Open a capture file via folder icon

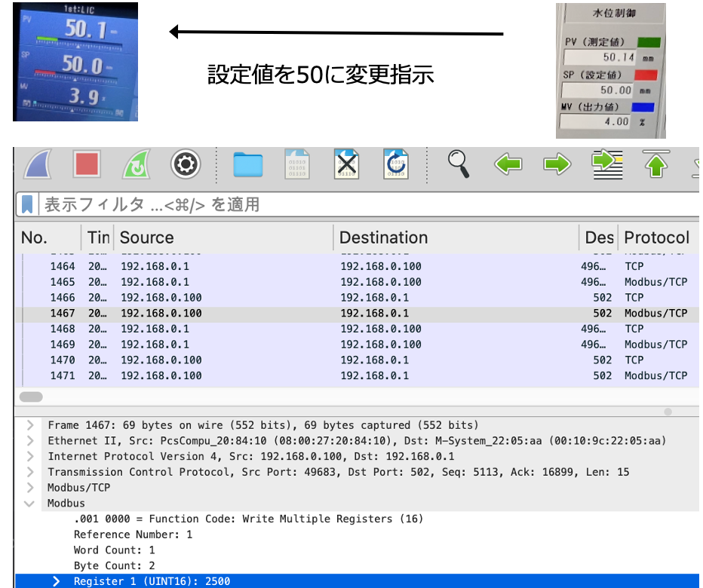coord(247,164)
